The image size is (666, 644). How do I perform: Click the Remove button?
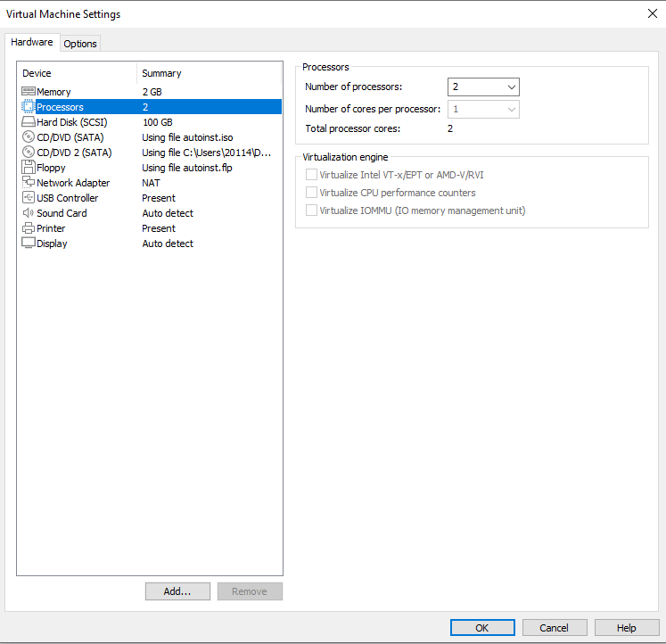pos(250,591)
